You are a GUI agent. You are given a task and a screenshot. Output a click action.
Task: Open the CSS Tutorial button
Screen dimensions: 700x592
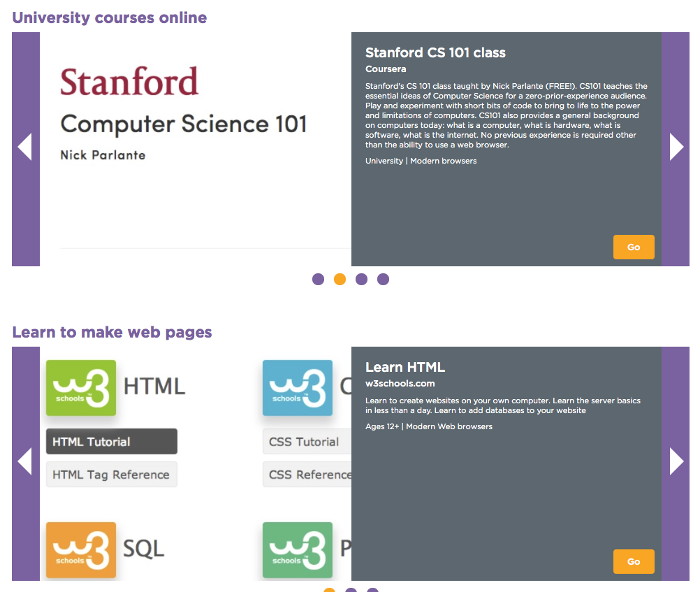307,442
